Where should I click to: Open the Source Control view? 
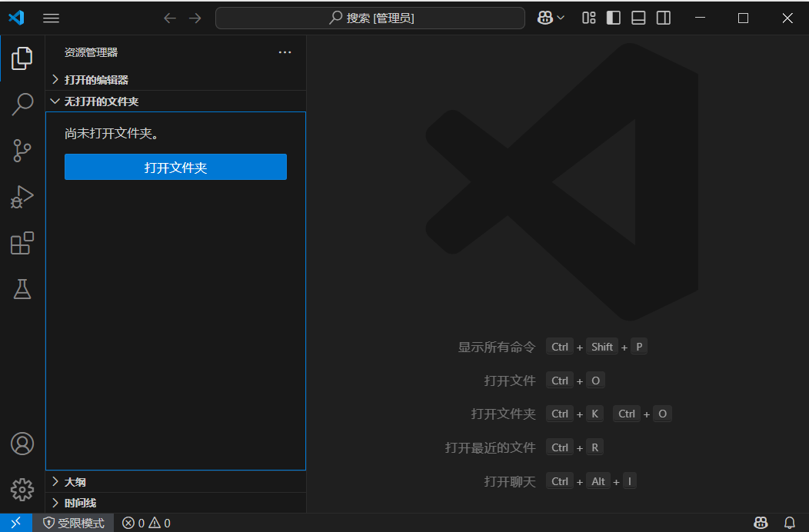(22, 151)
